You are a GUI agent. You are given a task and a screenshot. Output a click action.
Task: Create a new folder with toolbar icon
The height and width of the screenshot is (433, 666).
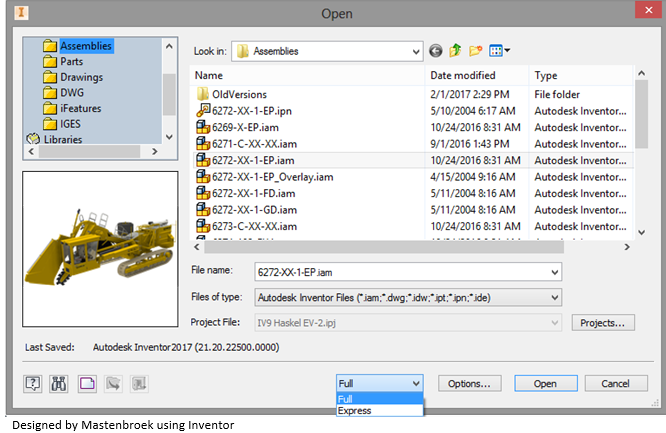point(475,51)
